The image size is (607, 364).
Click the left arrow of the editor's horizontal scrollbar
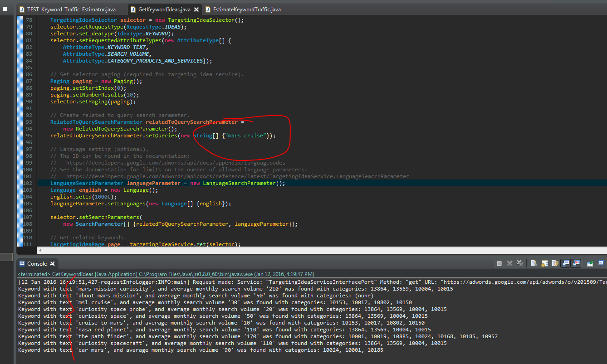click(x=40, y=250)
